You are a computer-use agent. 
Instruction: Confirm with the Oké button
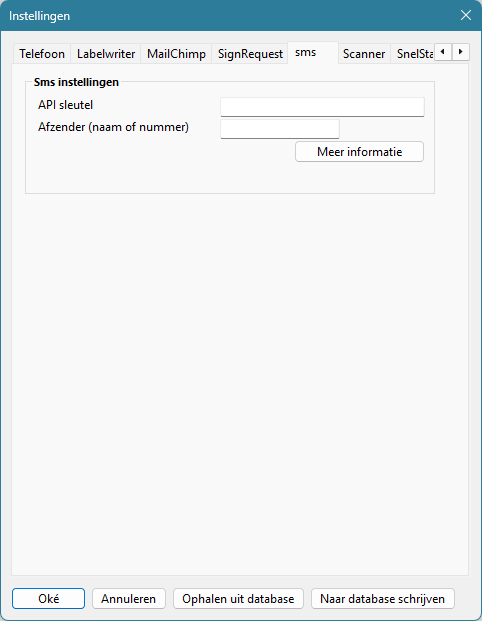[x=48, y=598]
